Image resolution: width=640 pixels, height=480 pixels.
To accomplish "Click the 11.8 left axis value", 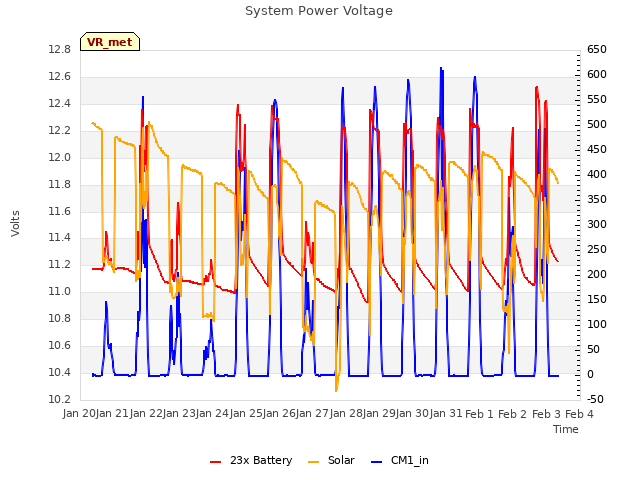I will coord(60,184).
